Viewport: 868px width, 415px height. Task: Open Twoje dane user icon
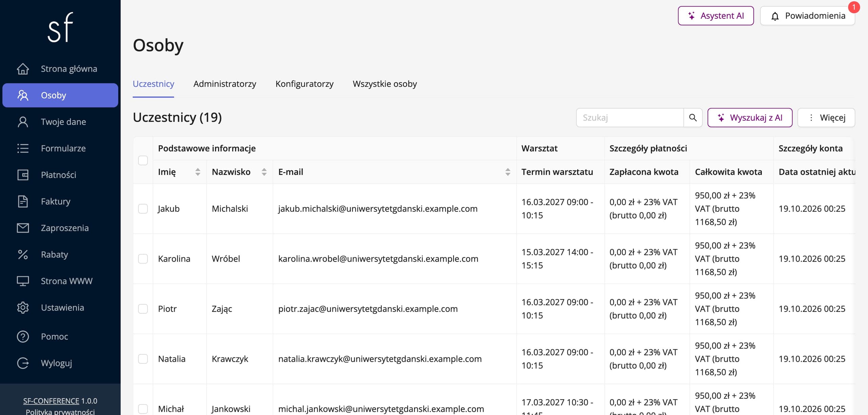click(x=23, y=122)
